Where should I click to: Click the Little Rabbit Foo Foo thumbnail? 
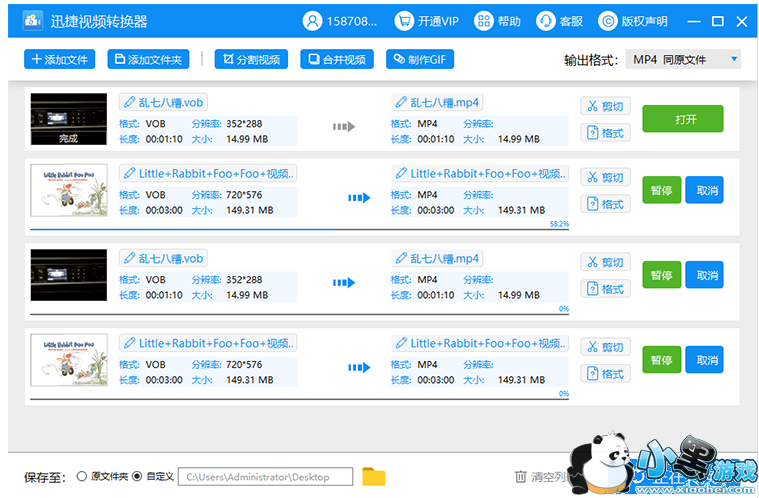pyautogui.click(x=68, y=190)
